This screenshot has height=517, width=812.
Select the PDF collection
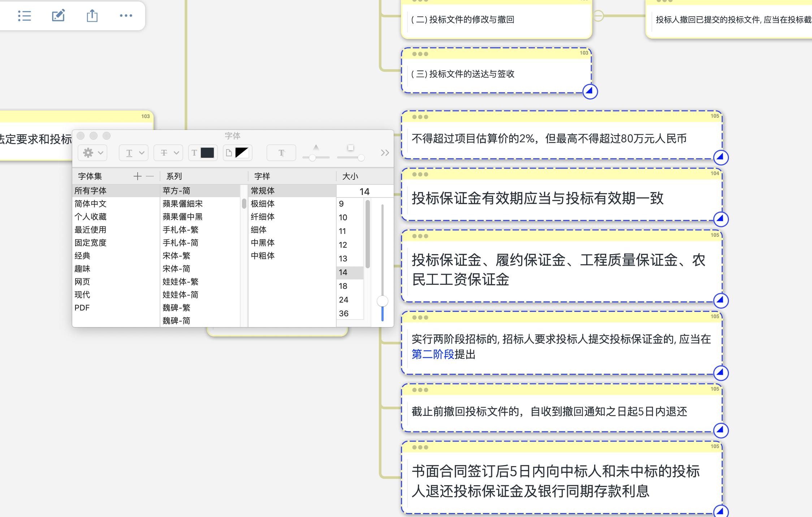116,308
